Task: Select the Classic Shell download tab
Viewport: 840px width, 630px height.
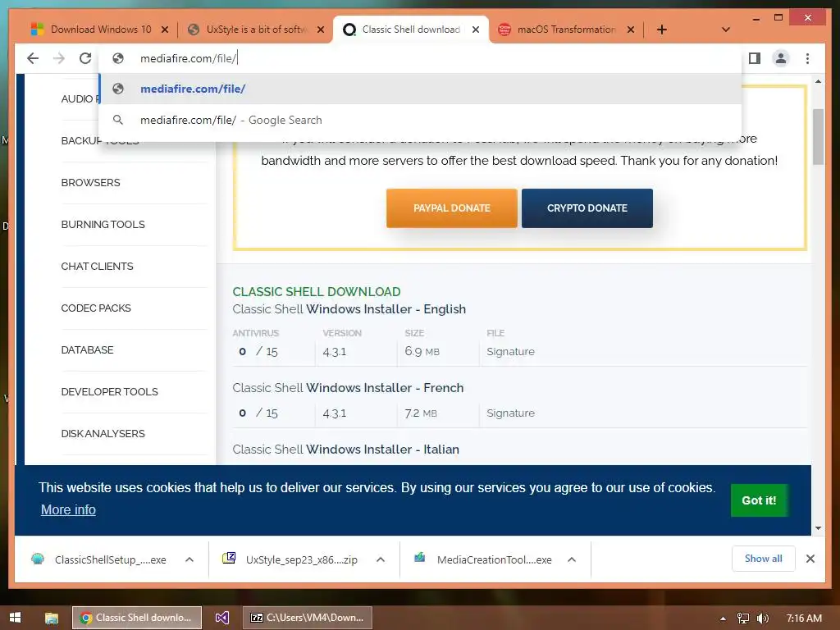Action: [411, 30]
